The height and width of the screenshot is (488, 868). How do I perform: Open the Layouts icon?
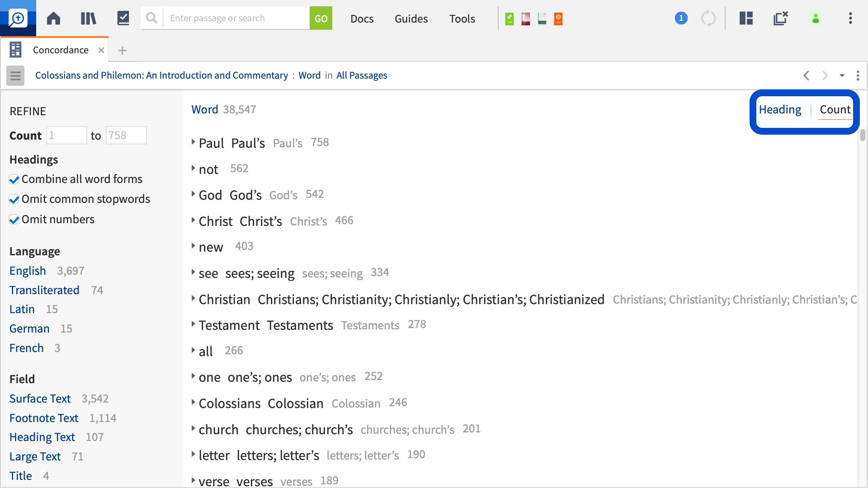[745, 18]
